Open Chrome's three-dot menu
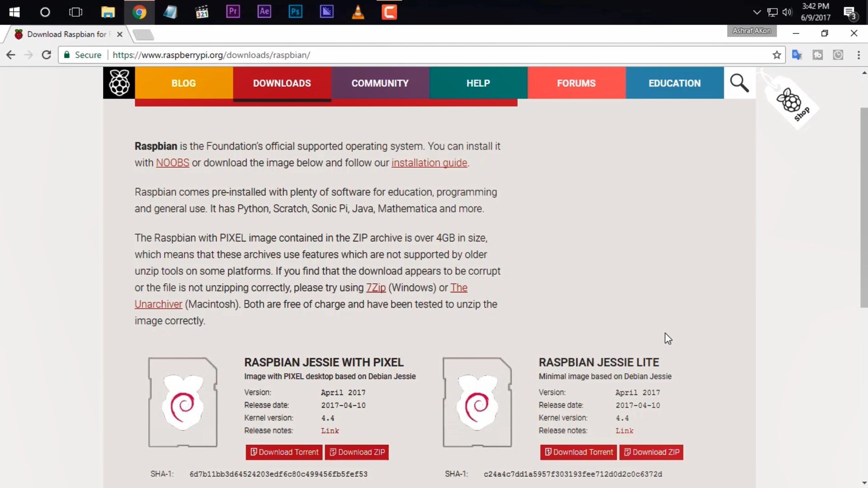This screenshot has width=868, height=488. pos(858,55)
